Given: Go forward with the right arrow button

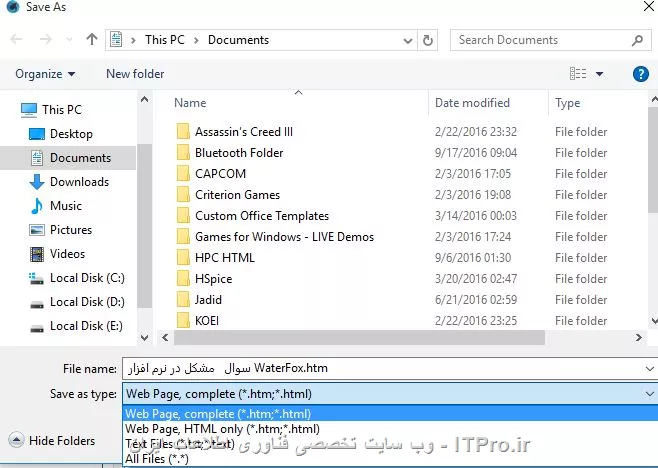Looking at the screenshot, I should point(45,39).
